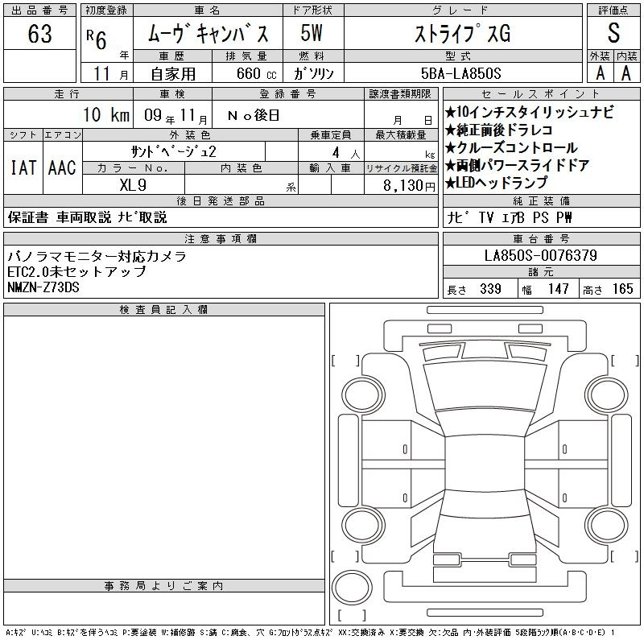The height and width of the screenshot is (644, 644).
Task: Select length value "339"
Action: point(490,289)
